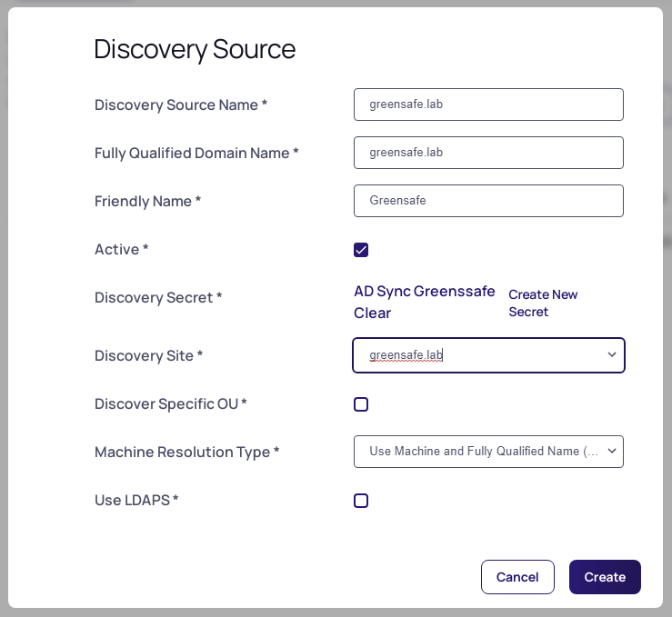Cancel the Discovery Source dialog

[517, 577]
